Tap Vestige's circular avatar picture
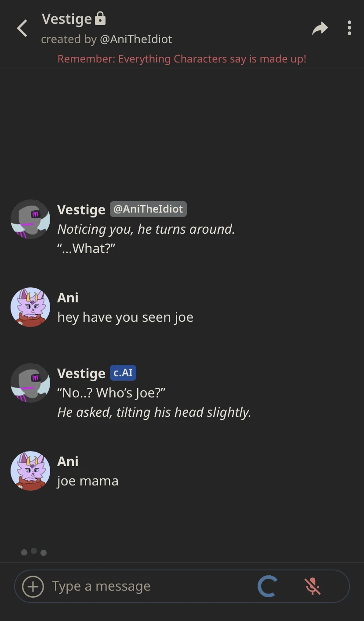Screen dimensions: 364x621 30,219
